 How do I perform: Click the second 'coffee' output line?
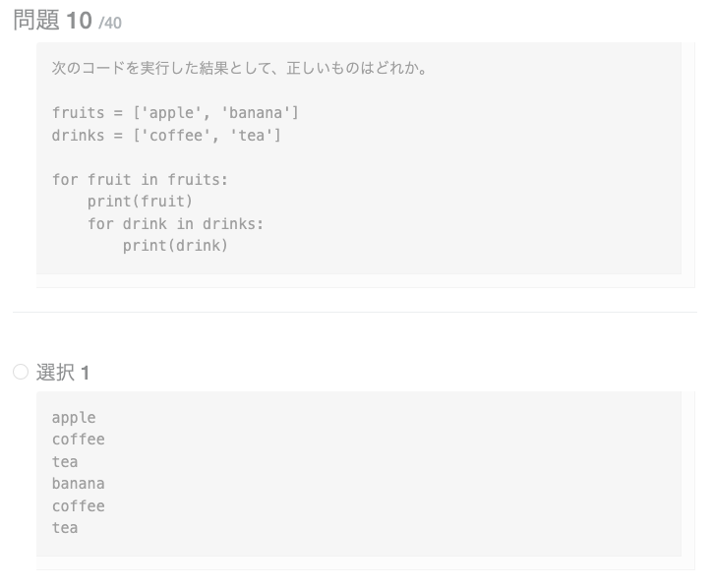(x=78, y=506)
